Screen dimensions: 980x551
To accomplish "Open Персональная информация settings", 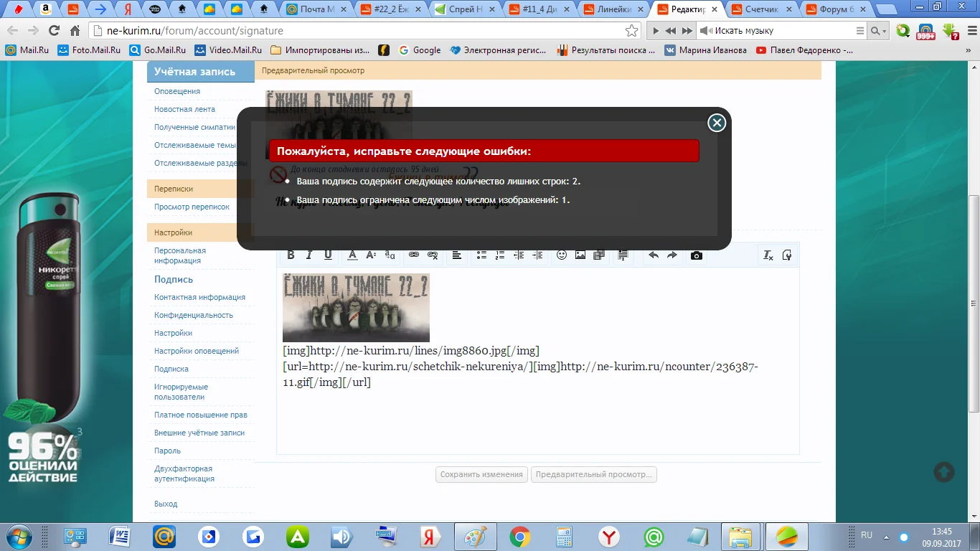I will pyautogui.click(x=180, y=255).
